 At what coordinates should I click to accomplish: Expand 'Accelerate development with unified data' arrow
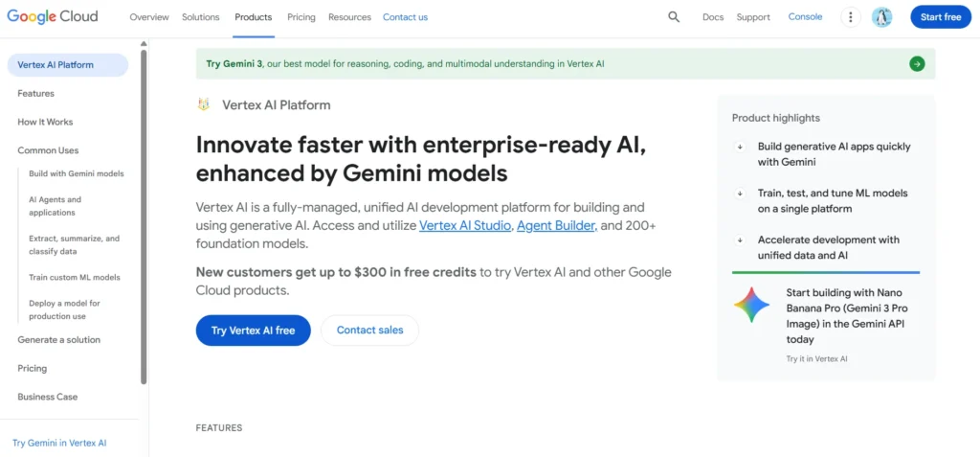click(x=740, y=240)
